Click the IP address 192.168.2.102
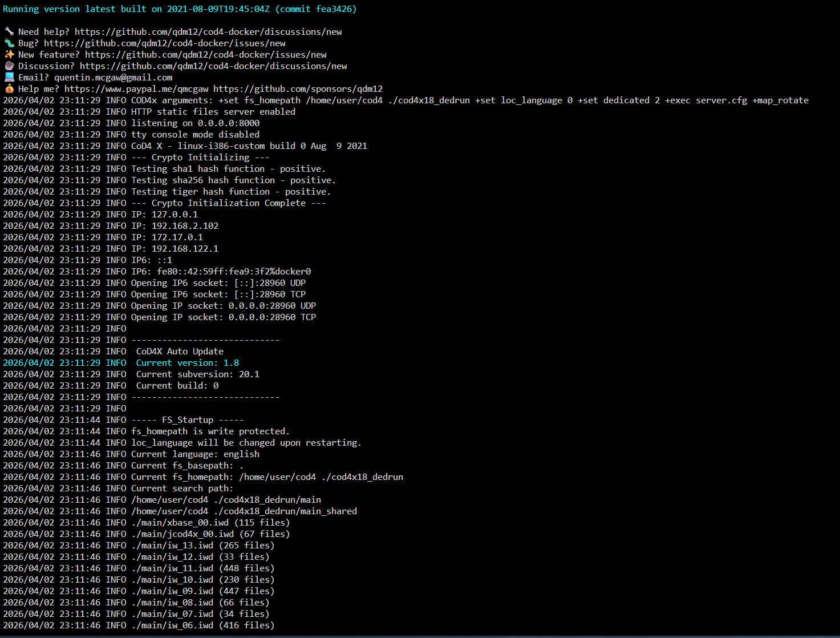Image resolution: width=840 pixels, height=638 pixels. click(185, 226)
